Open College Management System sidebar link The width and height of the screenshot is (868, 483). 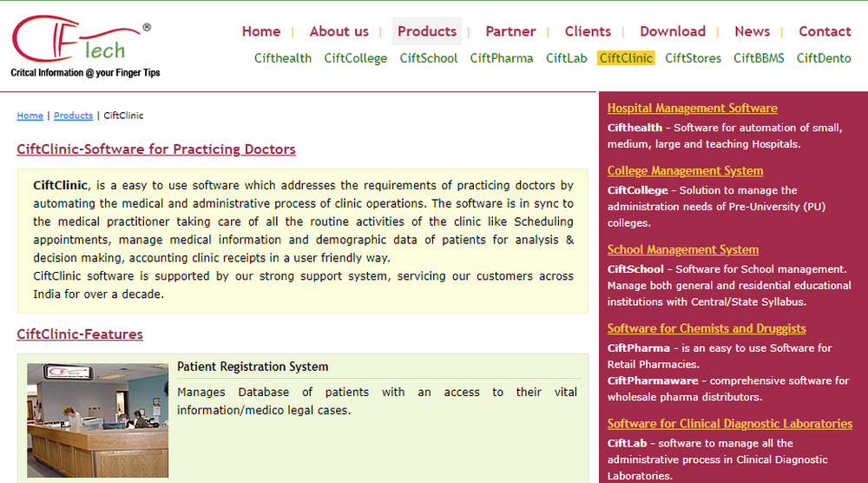685,170
